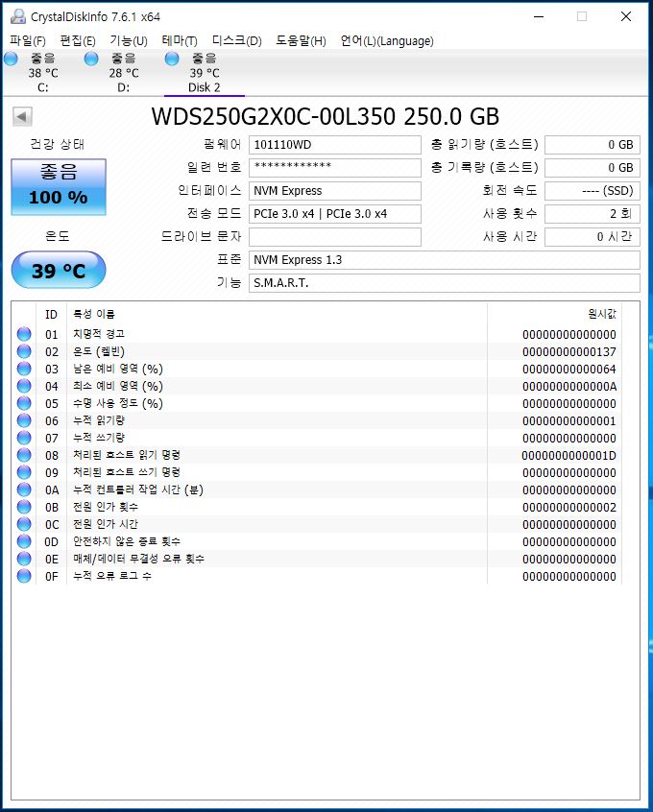Open the 기능(U) menu
This screenshot has width=653, height=812.
pos(129,40)
